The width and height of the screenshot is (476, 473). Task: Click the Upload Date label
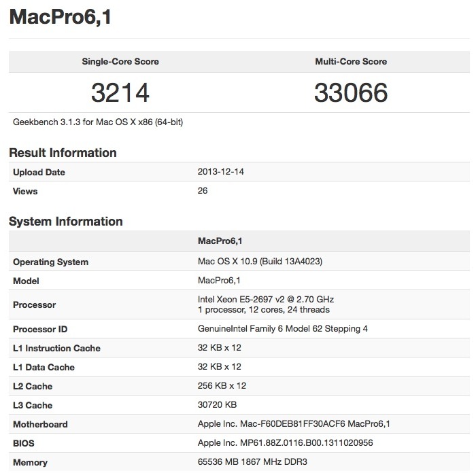click(39, 173)
